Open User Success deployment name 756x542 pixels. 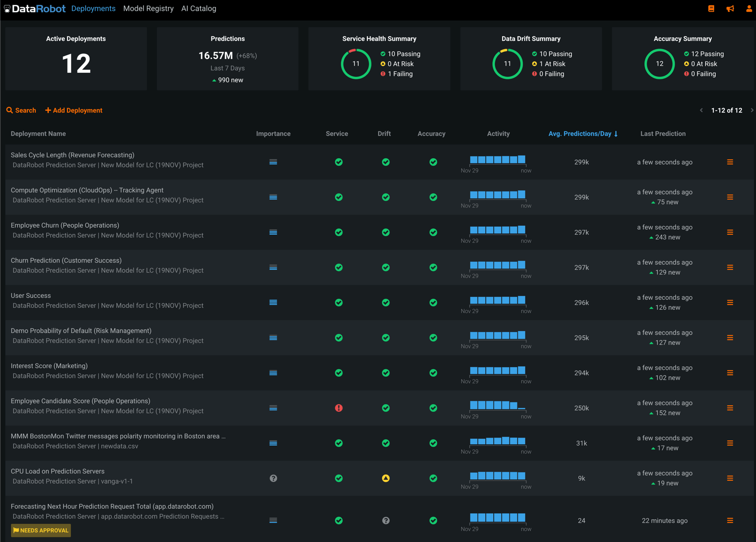[31, 295]
